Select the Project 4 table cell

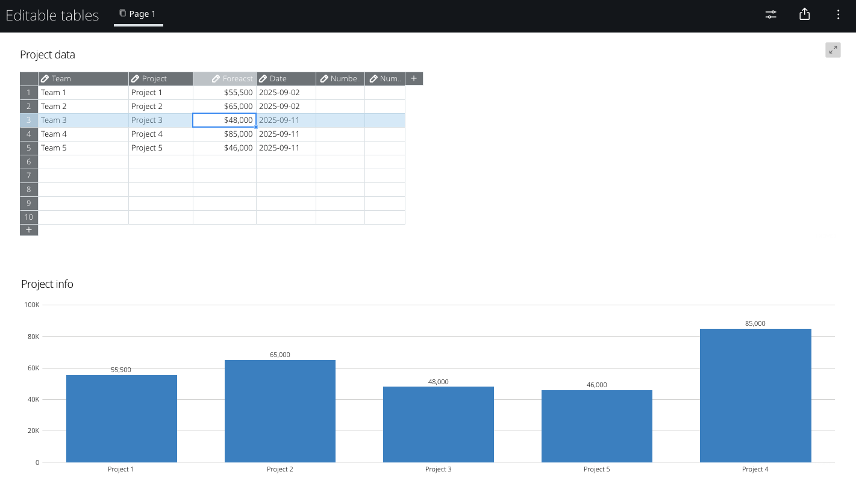click(161, 134)
